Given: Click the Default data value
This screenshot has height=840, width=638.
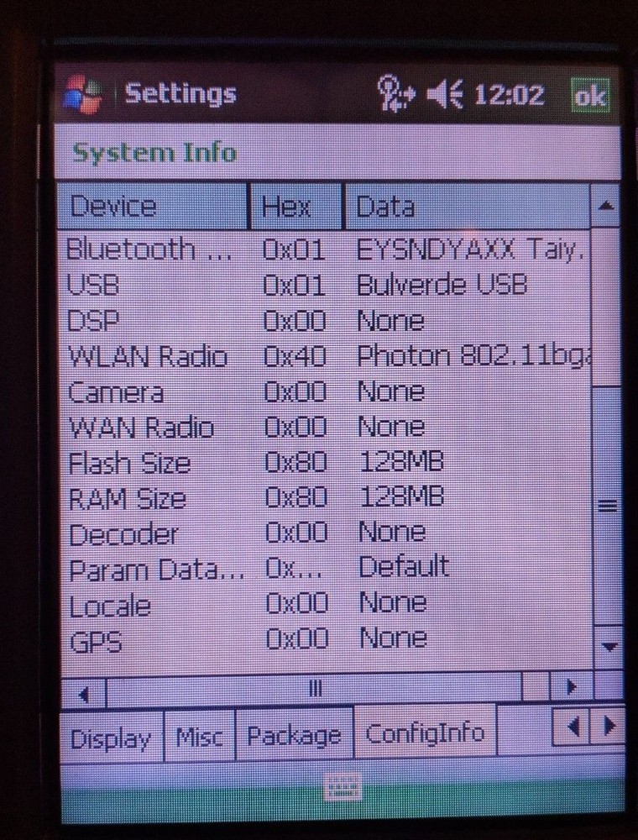Looking at the screenshot, I should tap(404, 567).
